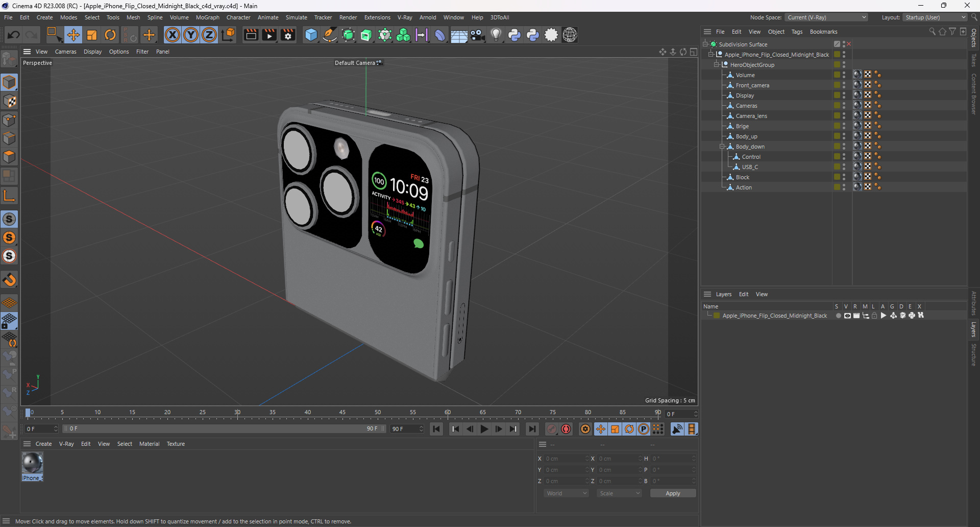980x527 pixels.
Task: Click the magnet-like sculpt icon in sidebar
Action: (9, 279)
